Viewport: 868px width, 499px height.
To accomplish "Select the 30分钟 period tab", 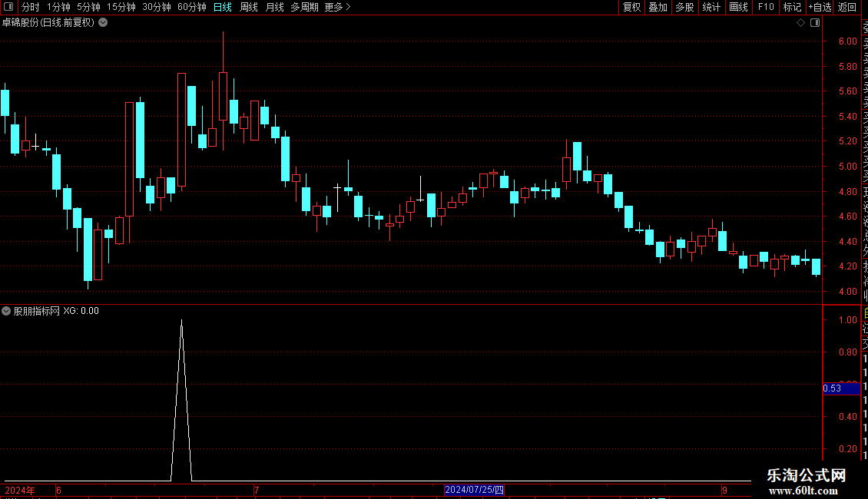I will 157,7.
